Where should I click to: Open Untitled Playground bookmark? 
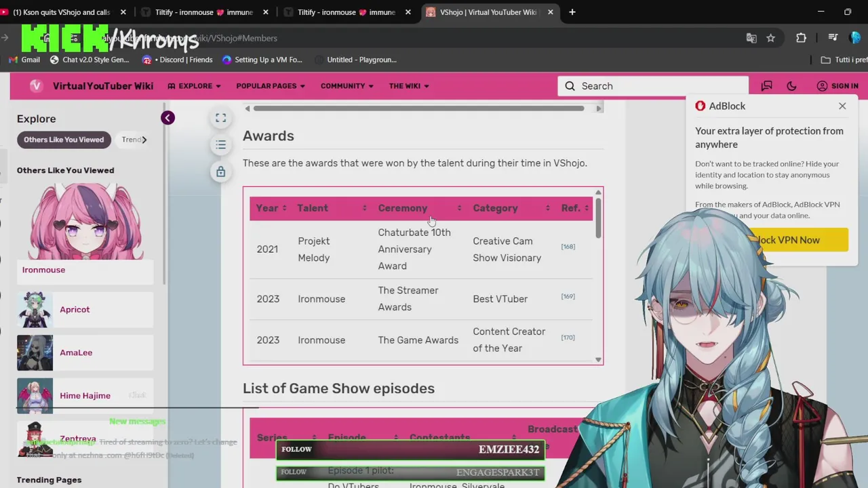click(x=355, y=60)
